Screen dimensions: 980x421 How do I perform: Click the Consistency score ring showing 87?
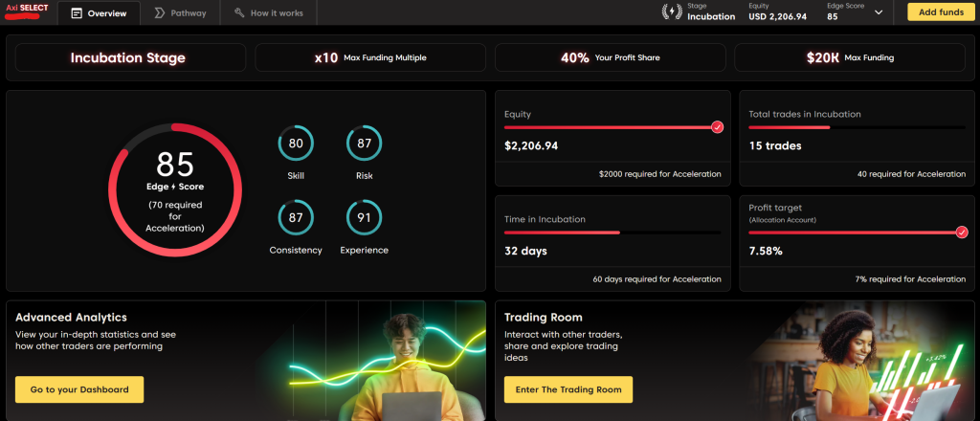(x=296, y=217)
